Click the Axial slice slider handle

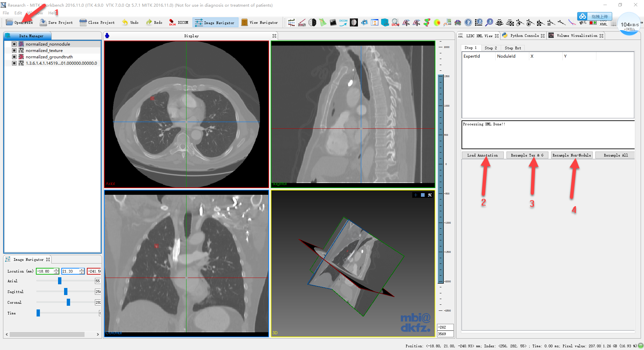pos(60,281)
